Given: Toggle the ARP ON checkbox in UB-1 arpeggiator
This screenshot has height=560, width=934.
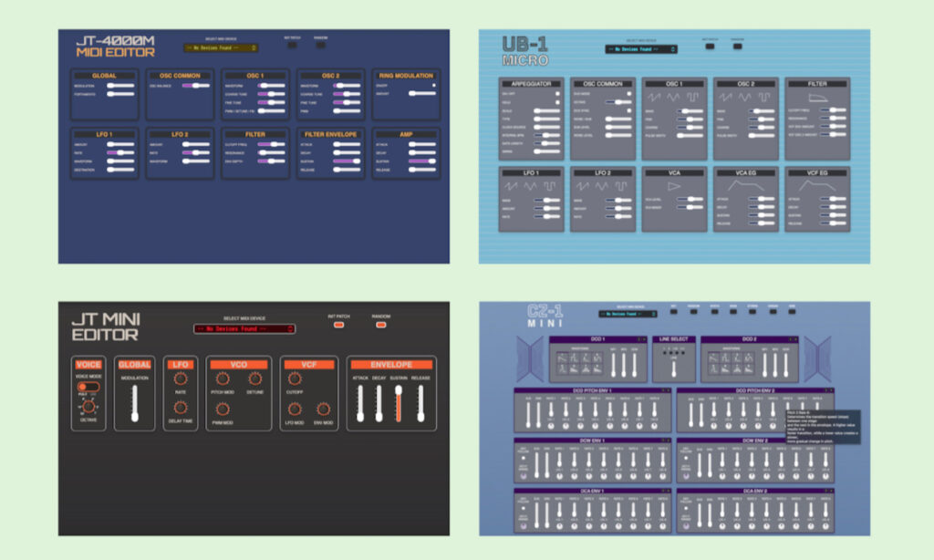Looking at the screenshot, I should pos(558,94).
